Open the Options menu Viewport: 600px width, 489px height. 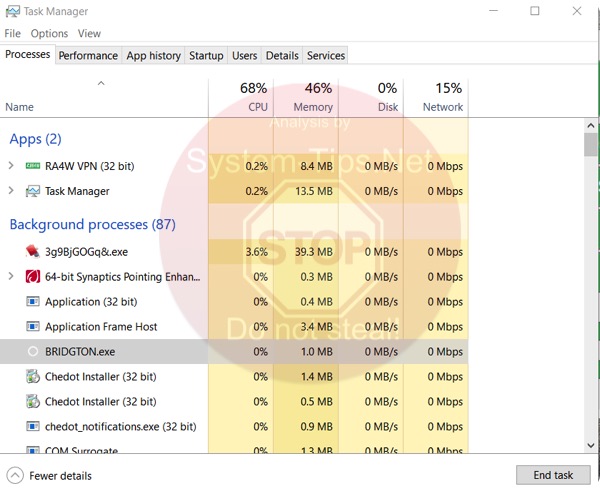(49, 34)
